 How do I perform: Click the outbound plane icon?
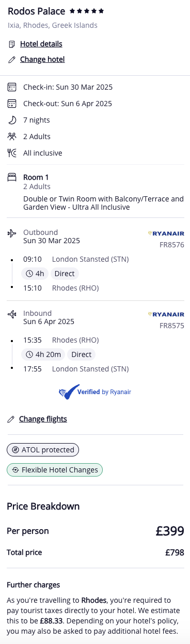[x=12, y=233]
